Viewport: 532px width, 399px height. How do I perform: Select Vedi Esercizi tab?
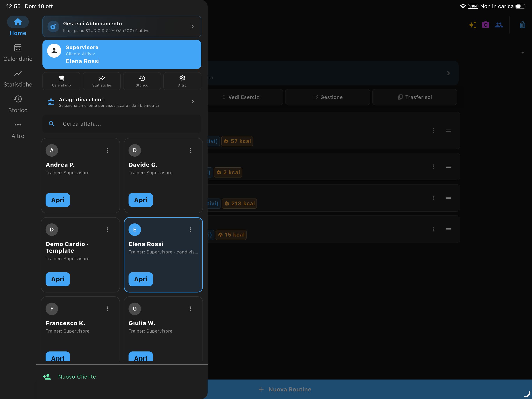coord(241,97)
